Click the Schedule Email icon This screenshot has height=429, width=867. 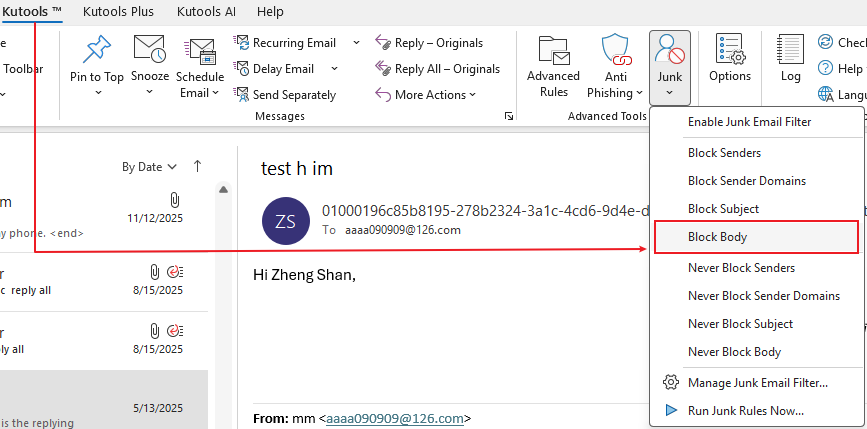click(200, 52)
